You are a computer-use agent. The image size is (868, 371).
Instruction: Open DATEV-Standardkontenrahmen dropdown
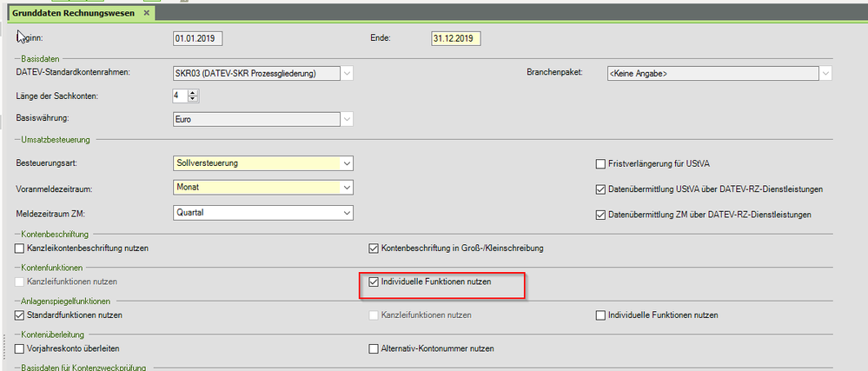[347, 73]
